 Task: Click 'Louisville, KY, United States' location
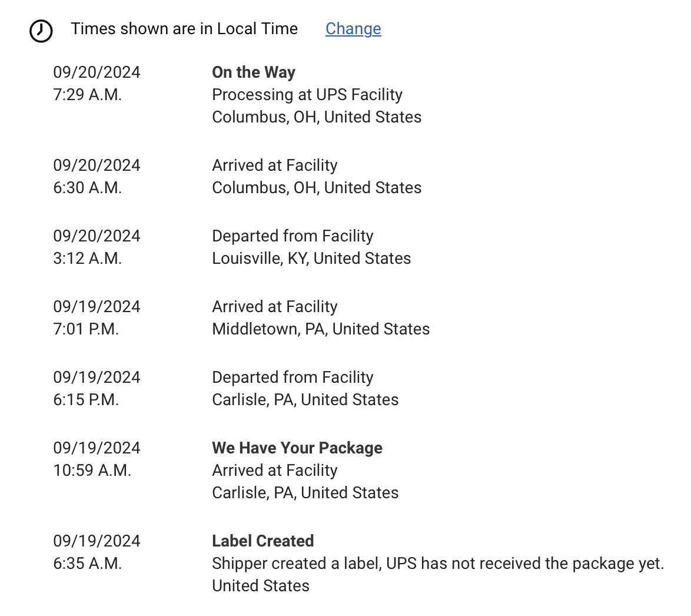click(x=311, y=259)
